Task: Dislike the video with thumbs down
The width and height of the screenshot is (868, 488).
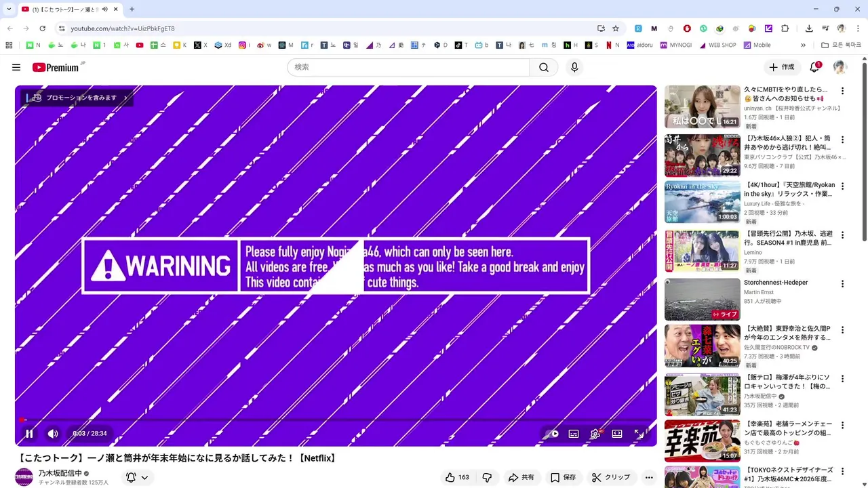Action: click(487, 477)
